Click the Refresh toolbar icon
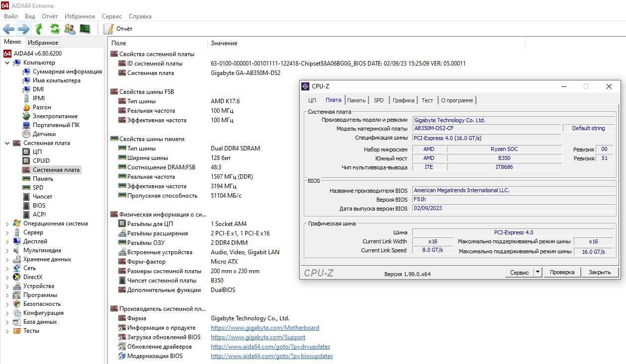The image size is (626, 364). click(x=55, y=29)
